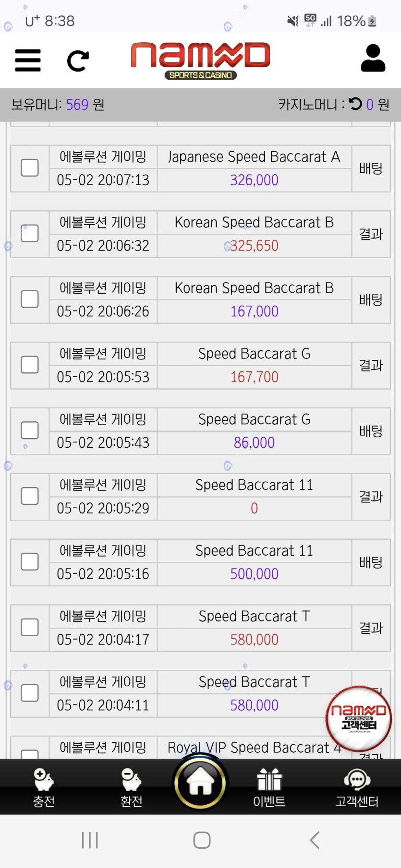Tap 결과 for Speed Baccarat 11
Screen dimensions: 401x868
point(371,497)
